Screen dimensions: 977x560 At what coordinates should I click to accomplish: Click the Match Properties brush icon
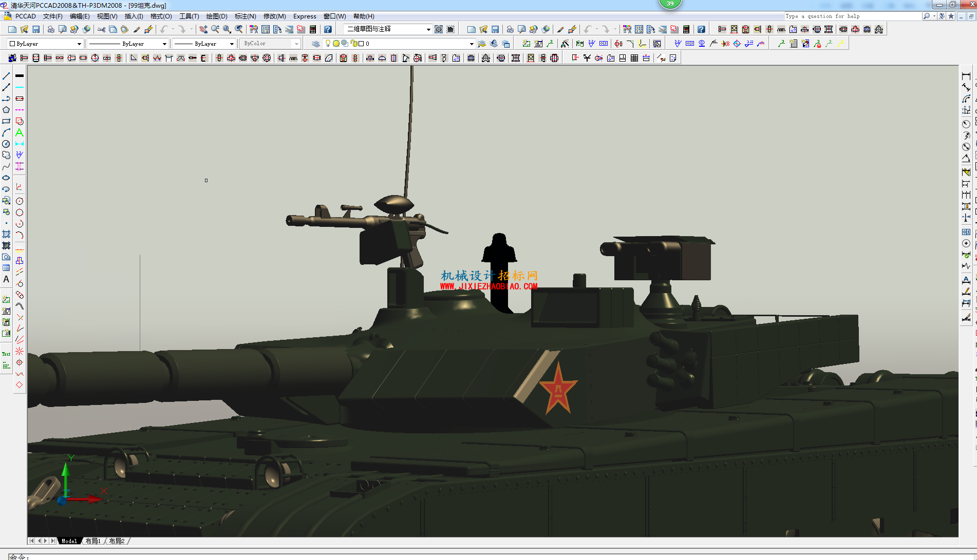point(137,29)
